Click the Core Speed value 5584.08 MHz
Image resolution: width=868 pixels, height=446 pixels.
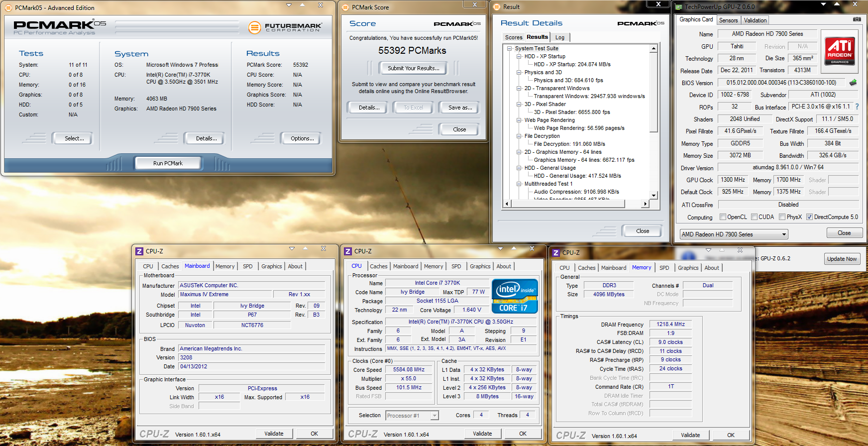click(409, 370)
